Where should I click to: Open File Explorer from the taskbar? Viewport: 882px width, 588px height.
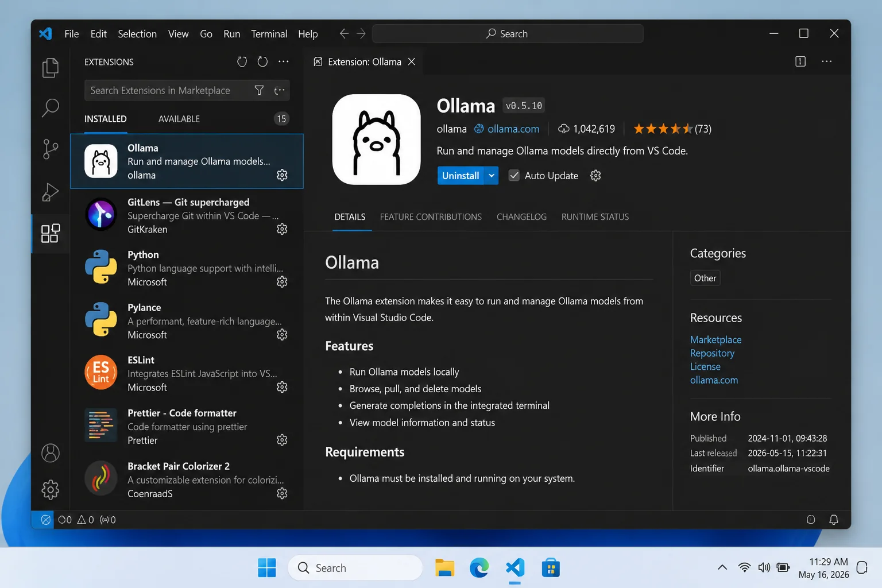point(444,568)
